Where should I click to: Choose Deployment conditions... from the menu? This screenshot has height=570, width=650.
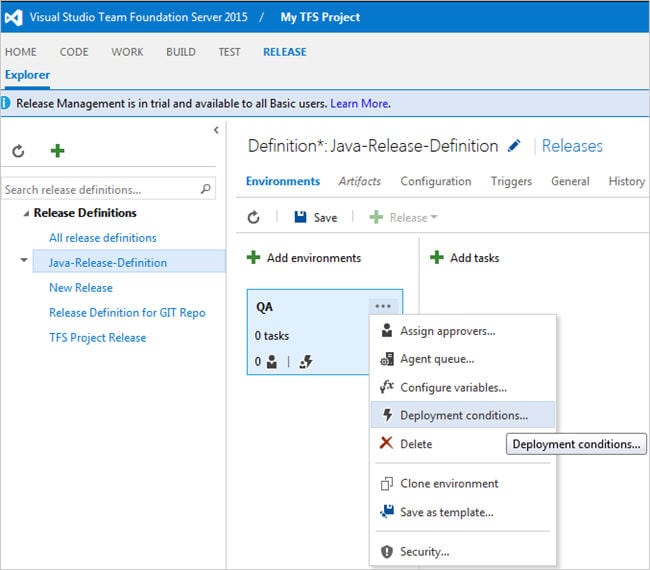click(463, 415)
